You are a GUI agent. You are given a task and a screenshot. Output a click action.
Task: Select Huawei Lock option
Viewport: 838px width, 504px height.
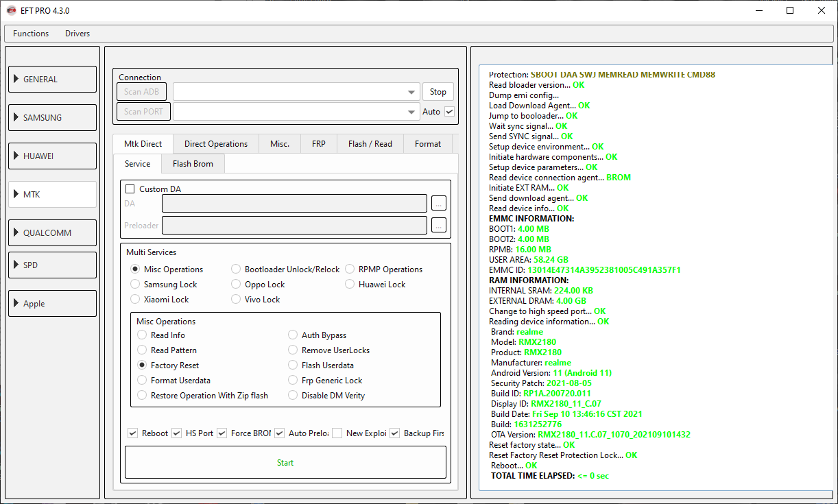click(x=350, y=285)
